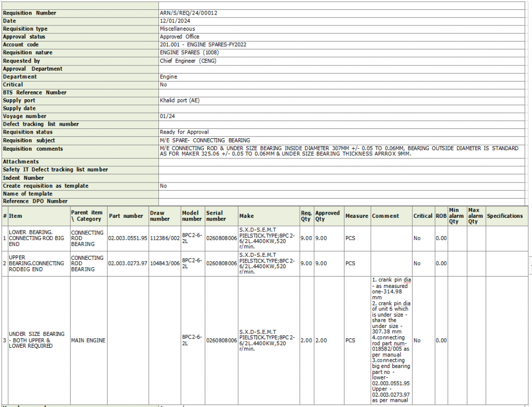The width and height of the screenshot is (532, 407).
Task: Click the Requisition Number value ARN/S/REQ/24/00012
Action: [185, 13]
